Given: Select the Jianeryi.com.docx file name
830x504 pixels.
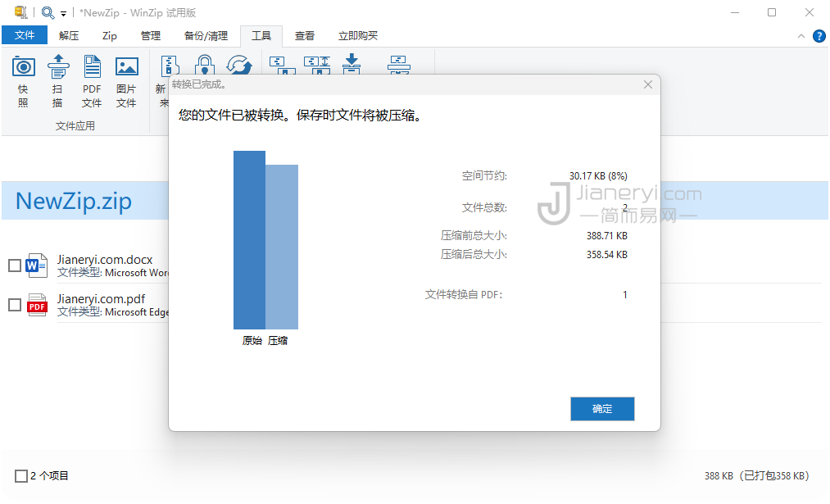Looking at the screenshot, I should click(105, 260).
